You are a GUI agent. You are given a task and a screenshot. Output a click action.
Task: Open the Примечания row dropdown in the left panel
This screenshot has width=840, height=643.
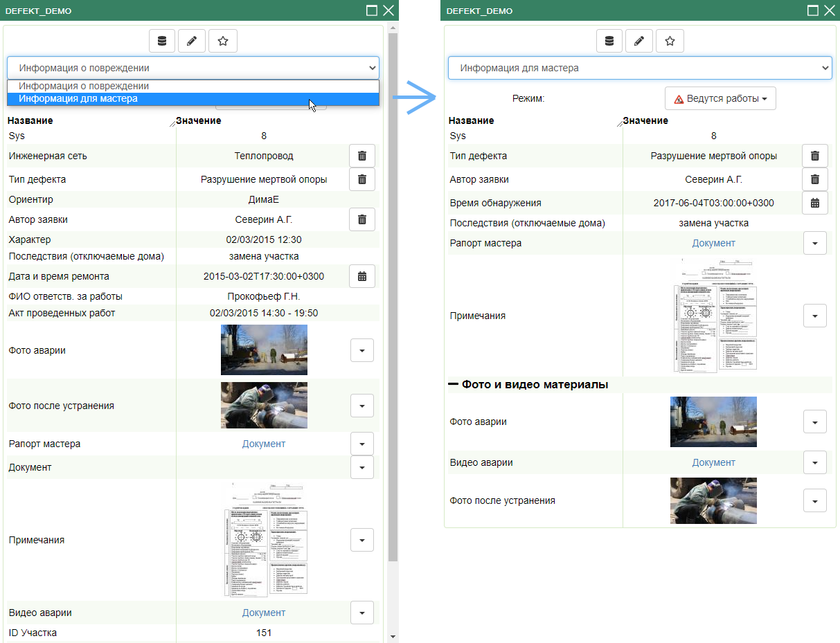(x=361, y=540)
